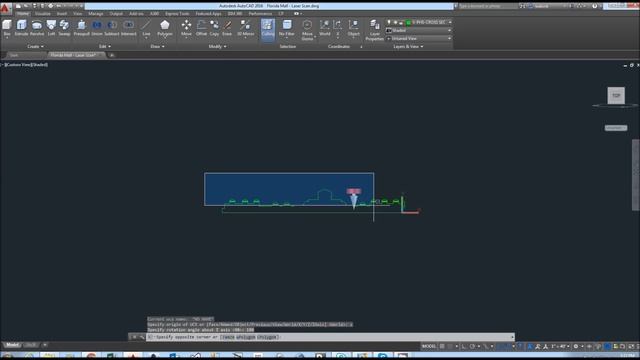Select the Offset tool
The width and height of the screenshot is (640, 360).
(x=201, y=28)
